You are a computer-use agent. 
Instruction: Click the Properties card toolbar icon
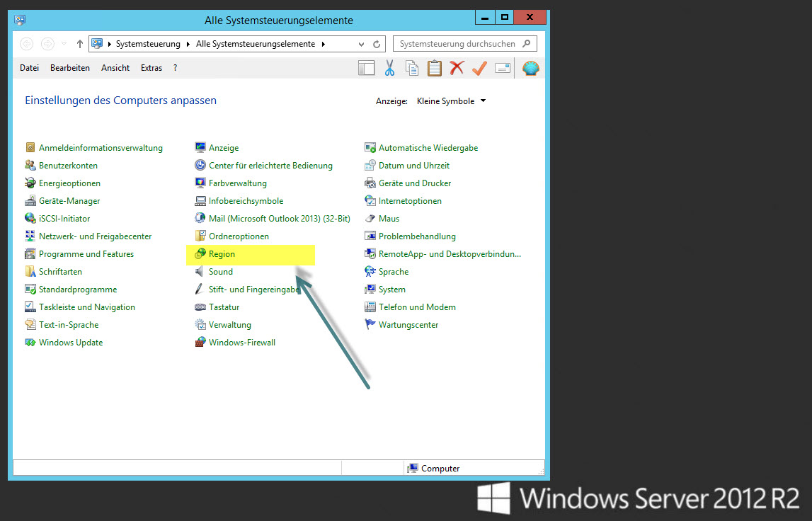pos(503,68)
